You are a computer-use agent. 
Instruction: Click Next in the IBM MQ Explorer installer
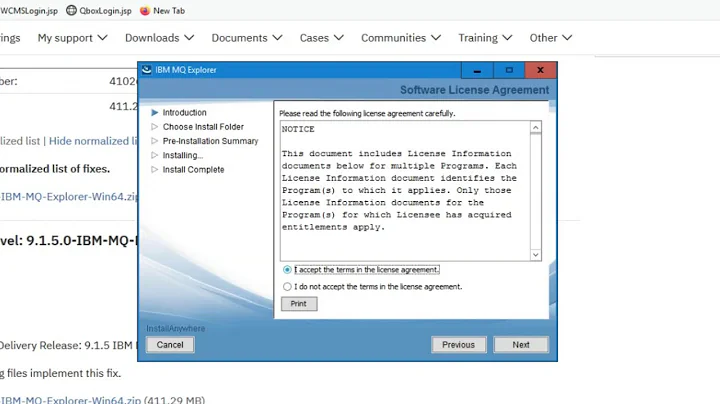(x=521, y=345)
